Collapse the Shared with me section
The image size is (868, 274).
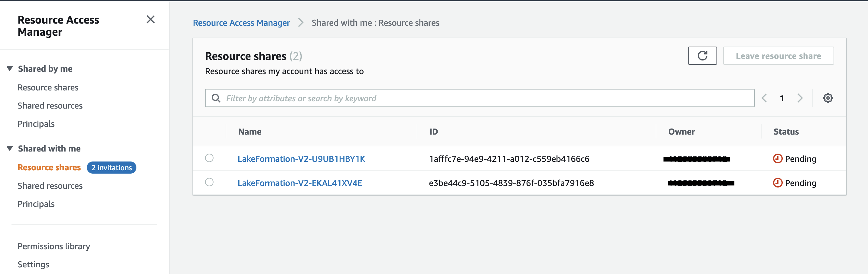coord(9,148)
